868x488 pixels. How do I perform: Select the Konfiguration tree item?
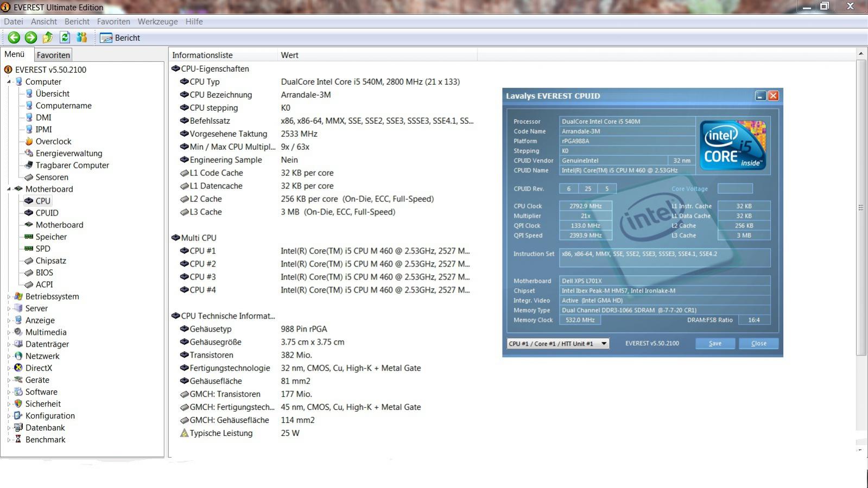point(50,416)
